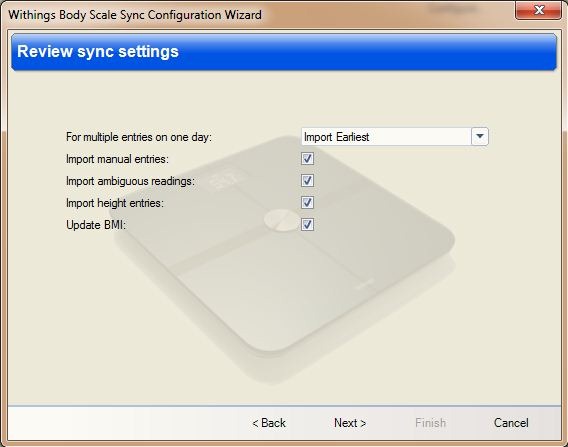Close the wizard window with X
The image size is (568, 447).
[538, 10]
